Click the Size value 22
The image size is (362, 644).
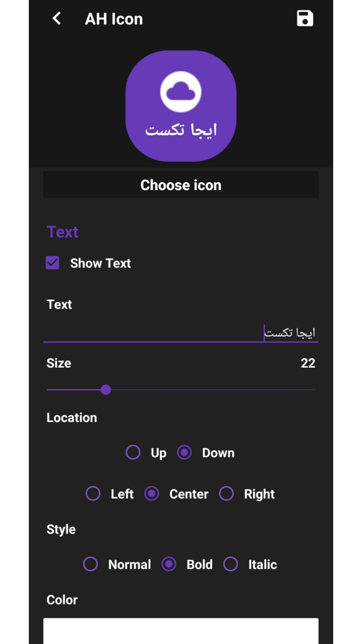pyautogui.click(x=308, y=363)
